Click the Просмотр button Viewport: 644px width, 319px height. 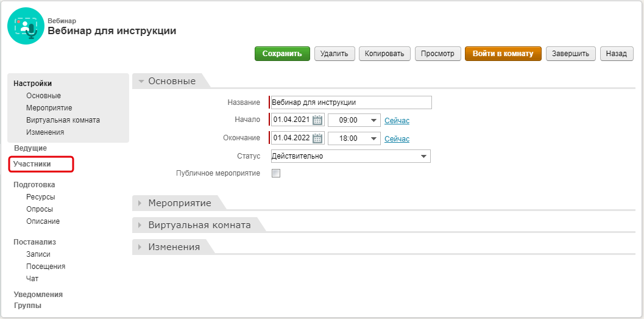point(437,54)
